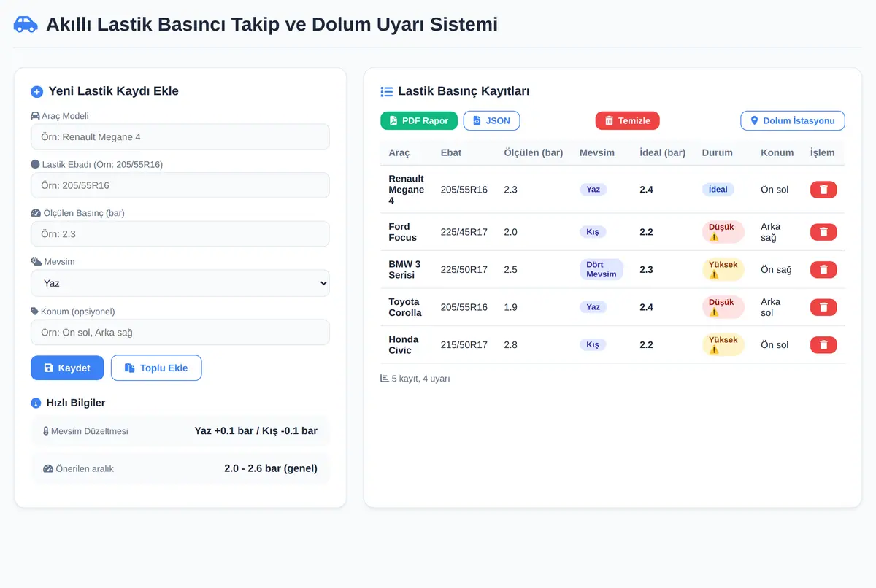
Task: Open the Mevsim season dropdown
Action: point(180,283)
